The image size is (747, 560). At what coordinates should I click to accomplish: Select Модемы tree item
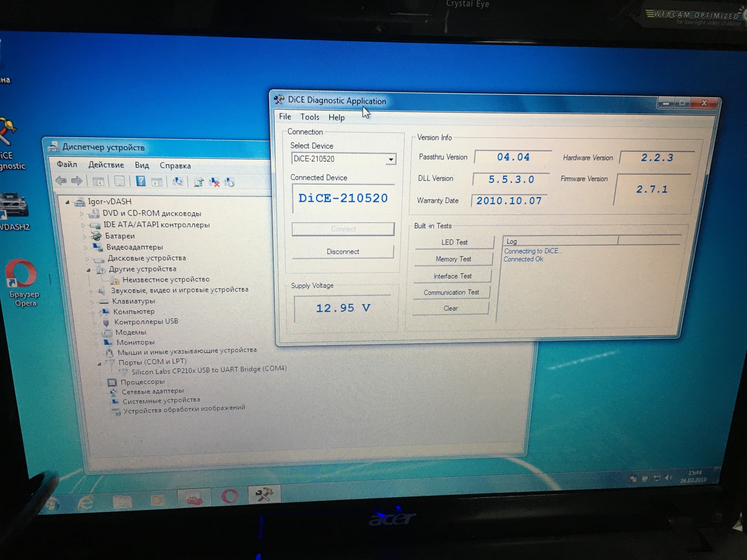[x=130, y=332]
